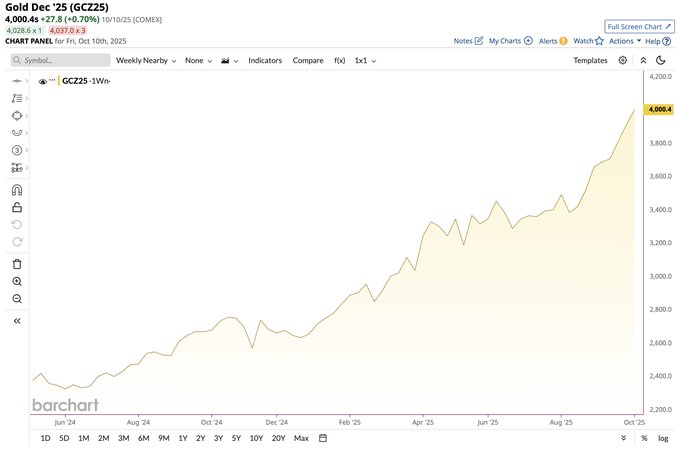
Task: Enable the magnet snap mode tool
Action: [17, 190]
